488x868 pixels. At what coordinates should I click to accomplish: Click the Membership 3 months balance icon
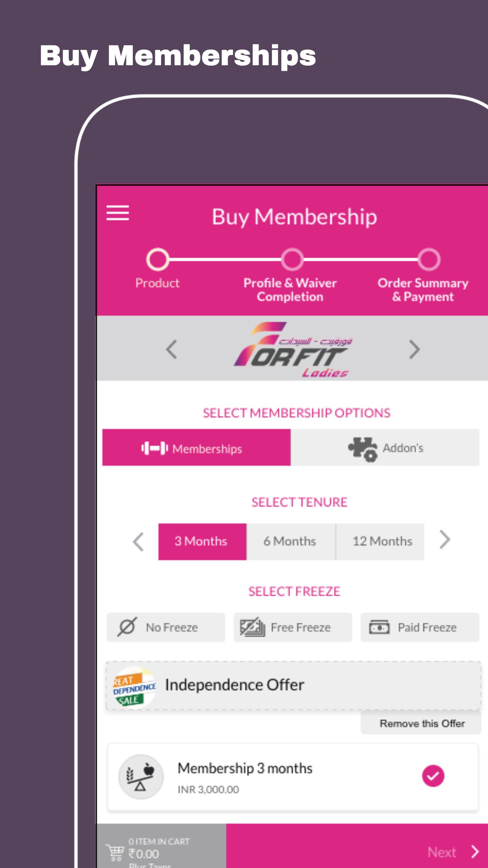pos(141,776)
